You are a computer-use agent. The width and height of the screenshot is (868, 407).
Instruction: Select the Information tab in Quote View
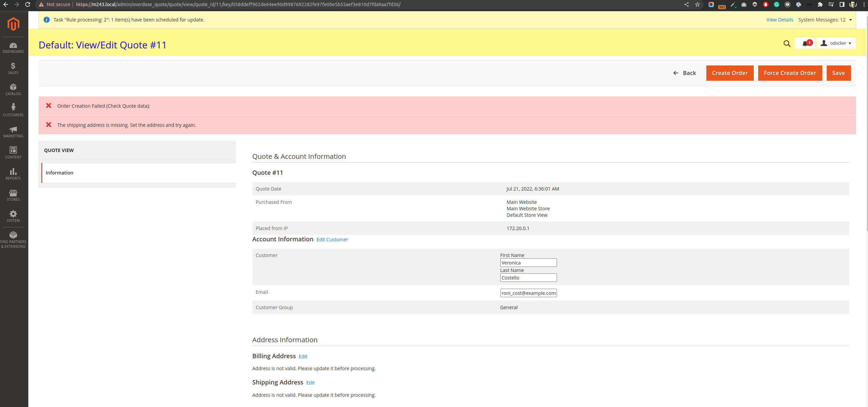(x=59, y=173)
